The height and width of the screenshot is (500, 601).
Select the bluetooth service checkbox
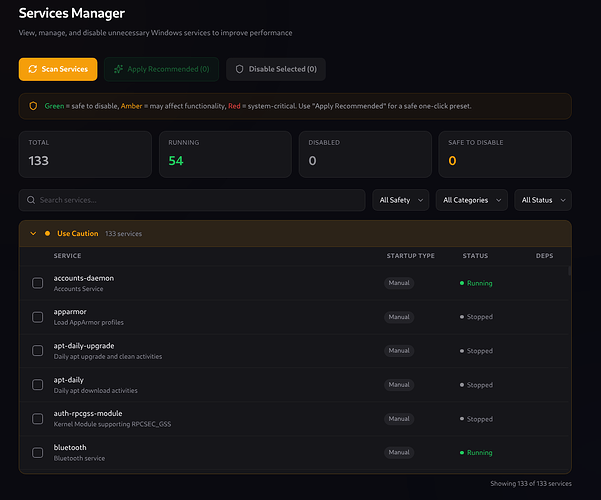click(x=38, y=452)
